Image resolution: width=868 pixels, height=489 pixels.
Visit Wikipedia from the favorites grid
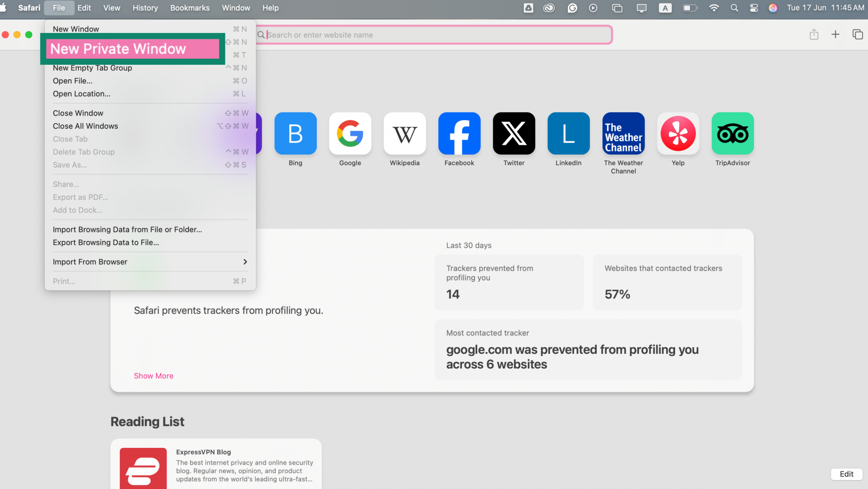405,133
